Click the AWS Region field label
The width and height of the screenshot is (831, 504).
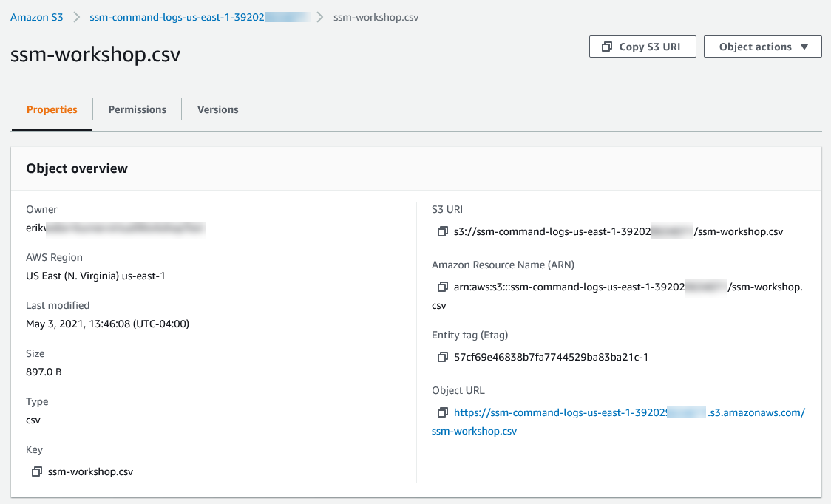(54, 258)
